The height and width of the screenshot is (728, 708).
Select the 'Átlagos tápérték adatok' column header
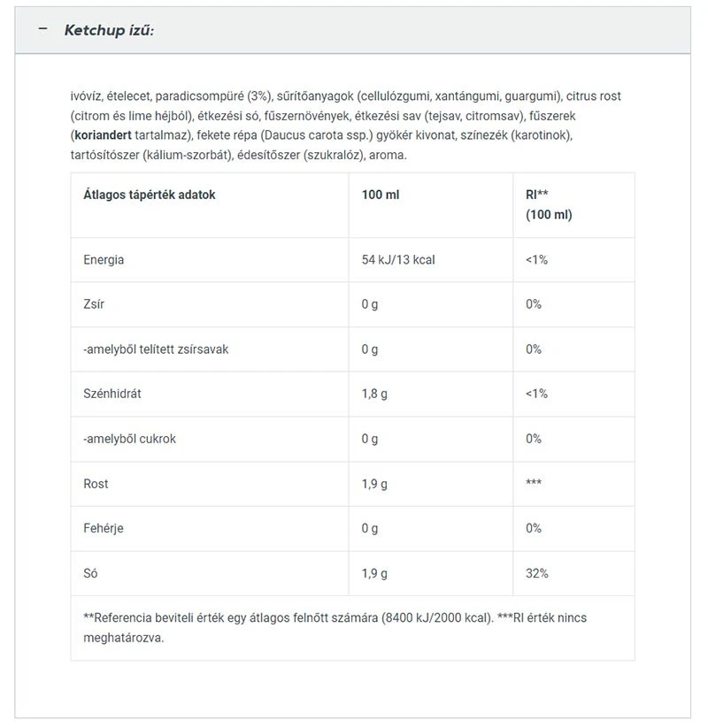(150, 195)
